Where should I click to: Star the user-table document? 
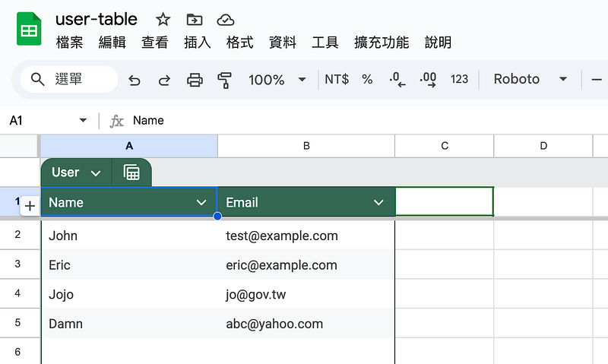coord(163,20)
